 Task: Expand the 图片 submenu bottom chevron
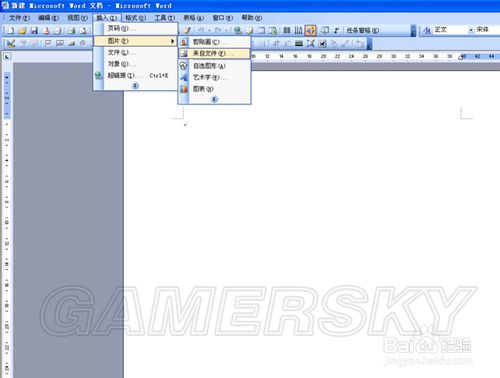point(215,99)
